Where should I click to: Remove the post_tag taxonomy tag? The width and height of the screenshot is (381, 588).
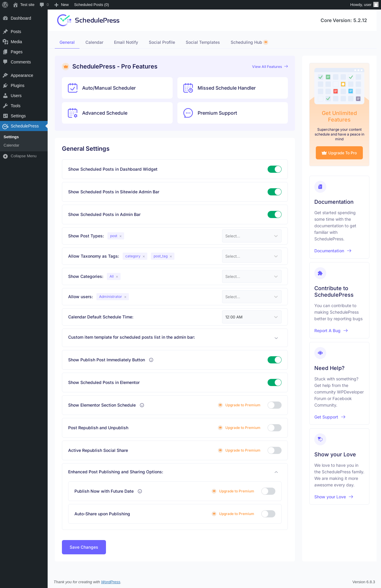[x=171, y=256]
